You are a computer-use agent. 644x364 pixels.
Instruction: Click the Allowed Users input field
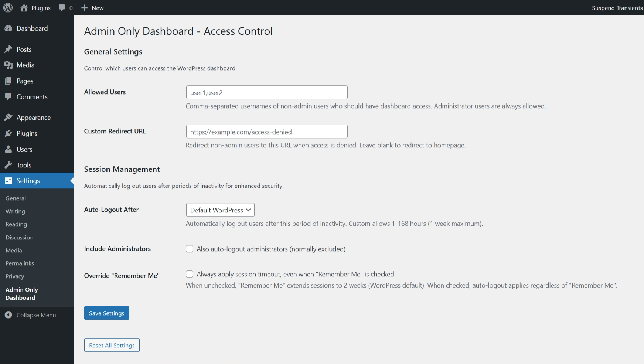[267, 92]
